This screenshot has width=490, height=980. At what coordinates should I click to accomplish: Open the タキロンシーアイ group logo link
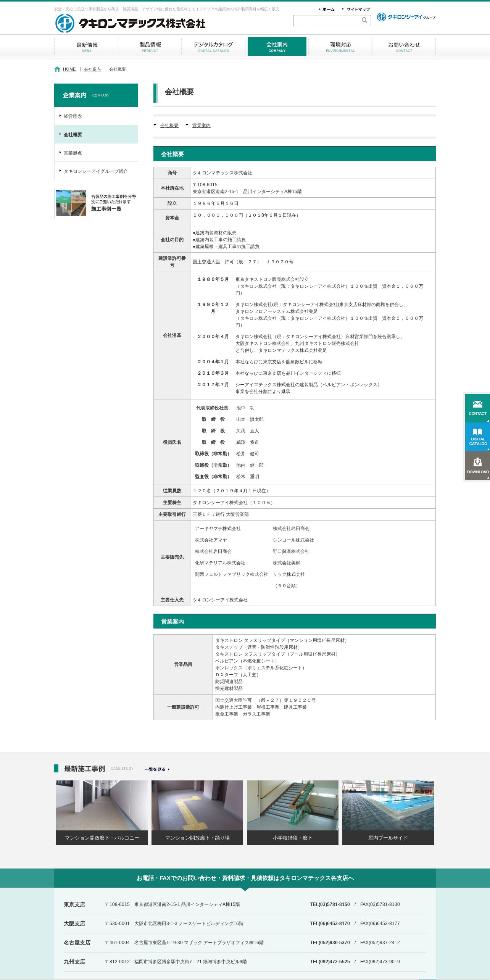(x=406, y=17)
